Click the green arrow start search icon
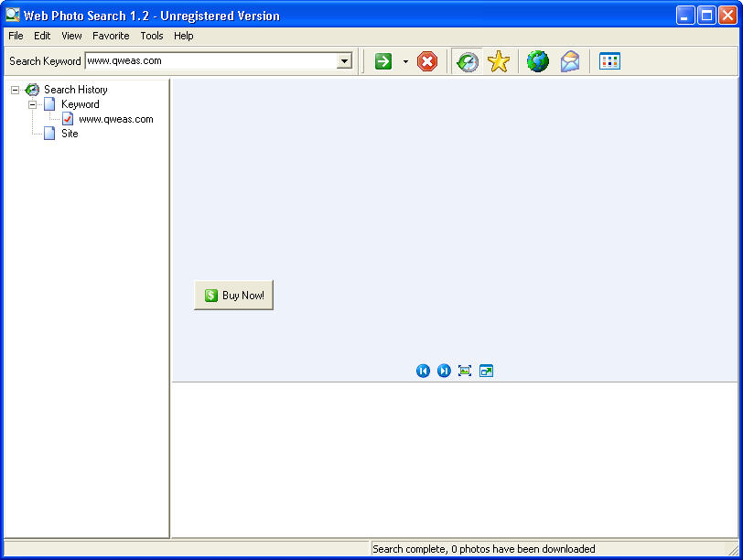 pyautogui.click(x=383, y=61)
